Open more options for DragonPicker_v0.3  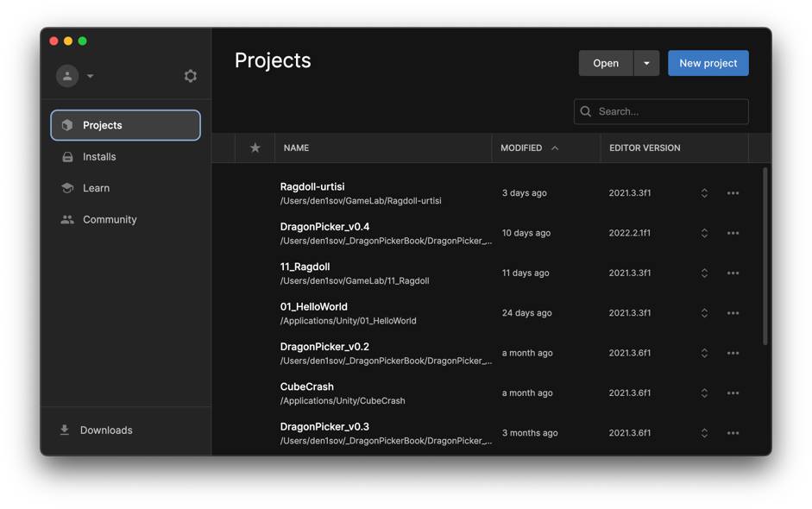[733, 433]
